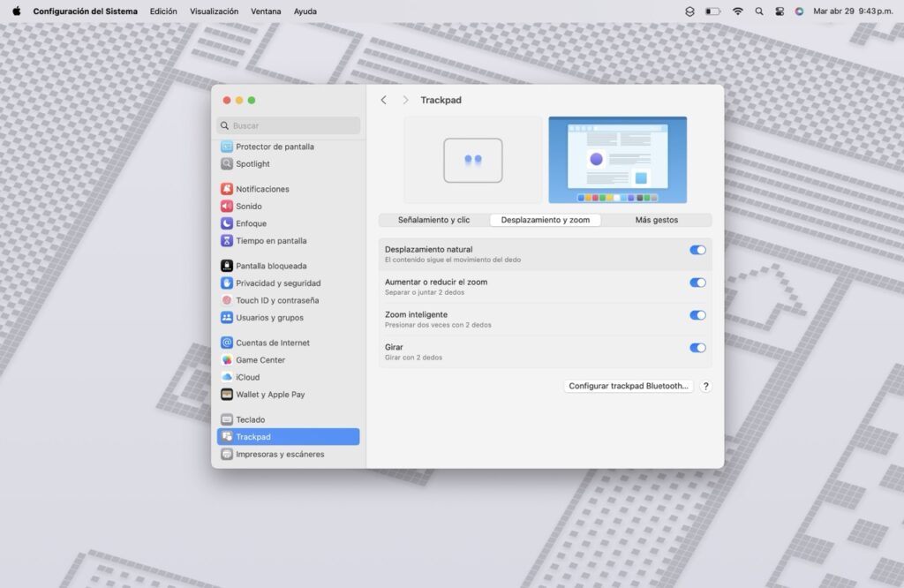This screenshot has height=588, width=904.
Task: Click 'Separar o juntar 2 dedos' text
Action: [x=425, y=293]
